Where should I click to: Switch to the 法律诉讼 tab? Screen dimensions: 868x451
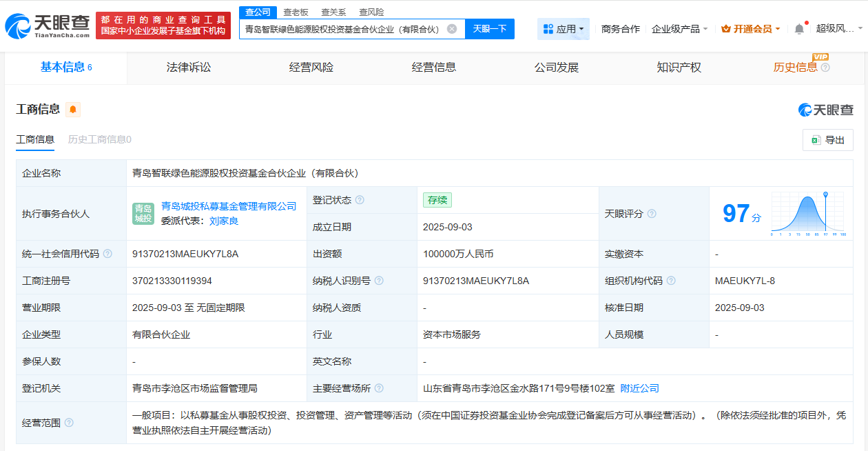tap(189, 68)
